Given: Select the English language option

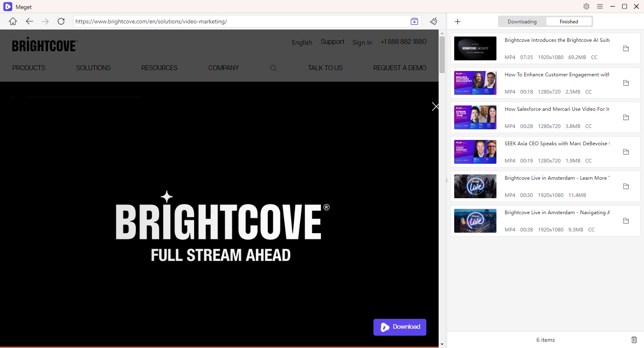Looking at the screenshot, I should 302,42.
